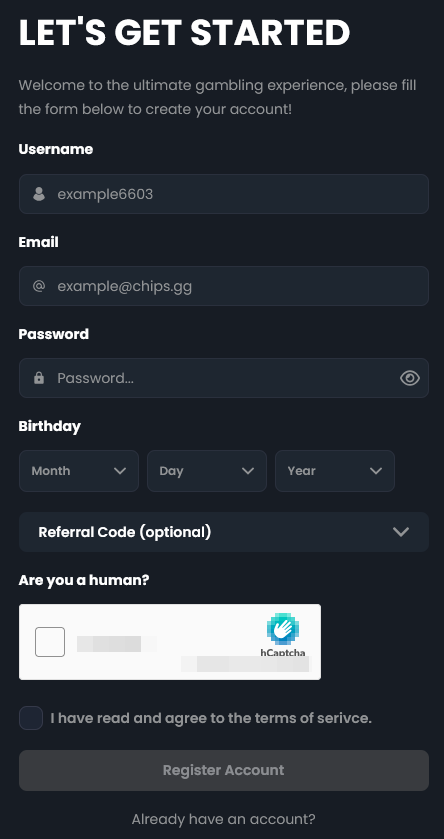Click the terms of service label text

point(211,718)
